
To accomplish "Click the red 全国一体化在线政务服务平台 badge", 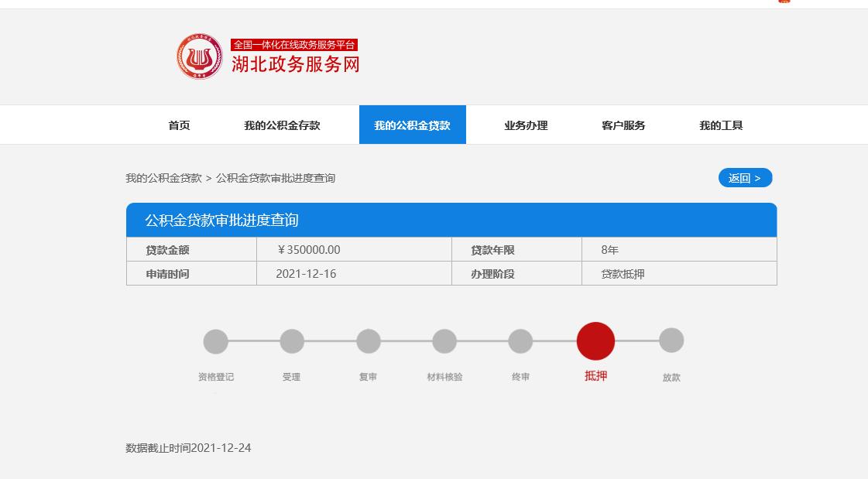I will [296, 46].
